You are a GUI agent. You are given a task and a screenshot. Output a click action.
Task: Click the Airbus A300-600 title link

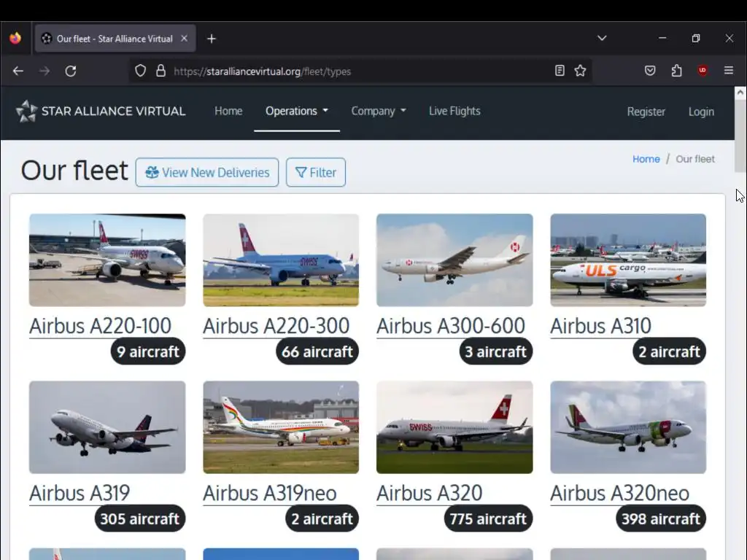451,326
